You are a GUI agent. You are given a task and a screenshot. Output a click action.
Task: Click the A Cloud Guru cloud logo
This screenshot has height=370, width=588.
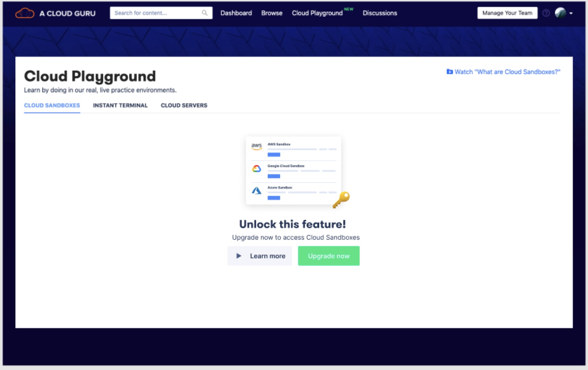pos(25,13)
